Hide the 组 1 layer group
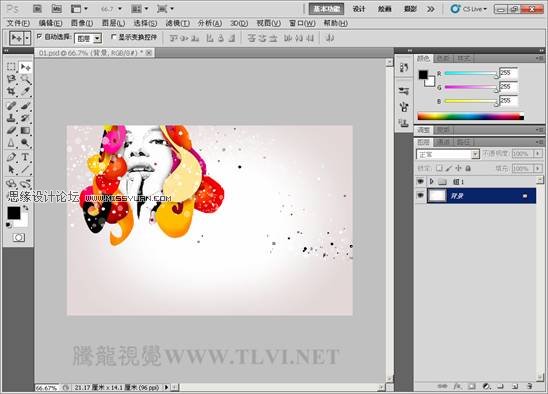Screen dimensions: 548x394 point(420,181)
